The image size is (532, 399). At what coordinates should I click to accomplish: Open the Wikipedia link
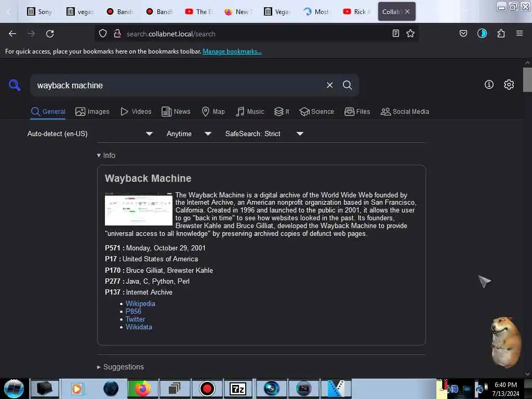[x=140, y=303]
